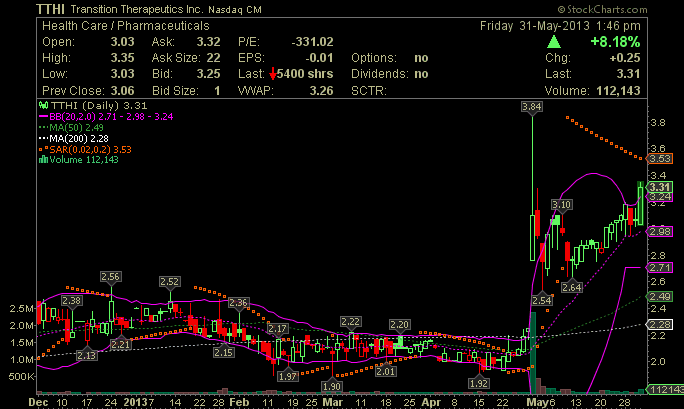Click the orange 3.53 SAR axis tag

click(660, 158)
